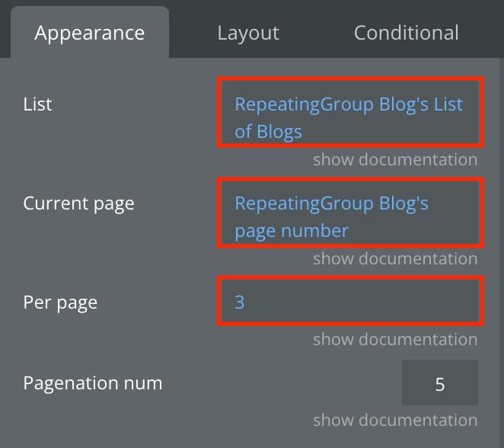Click the List property label
The width and height of the screenshot is (504, 448).
click(37, 104)
